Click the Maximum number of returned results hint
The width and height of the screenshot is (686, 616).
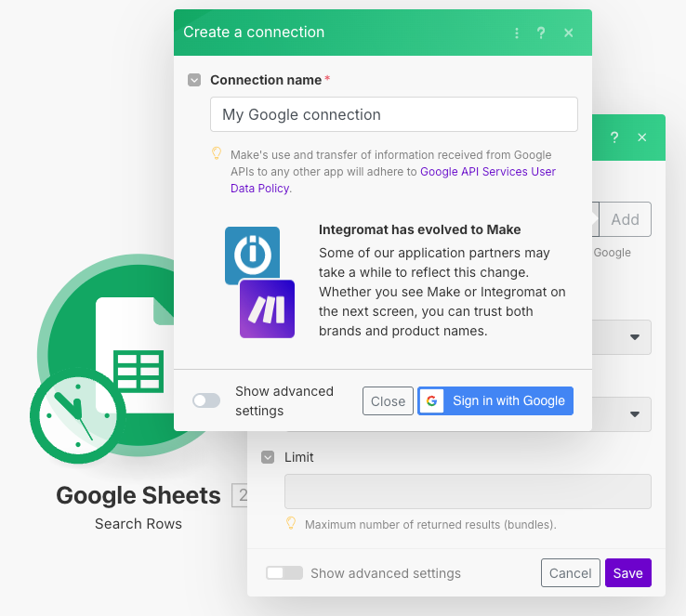tap(430, 525)
